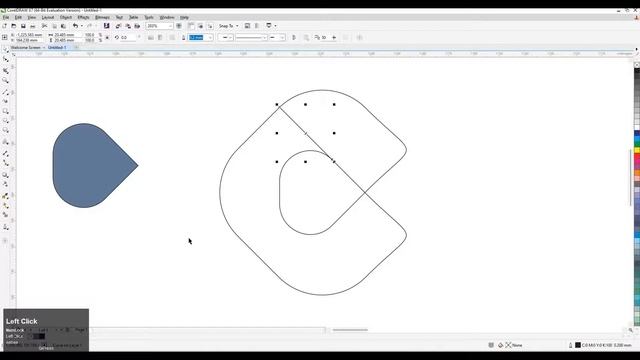Open the File menu
Image resolution: width=640 pixels, height=360 pixels.
pos(6,18)
